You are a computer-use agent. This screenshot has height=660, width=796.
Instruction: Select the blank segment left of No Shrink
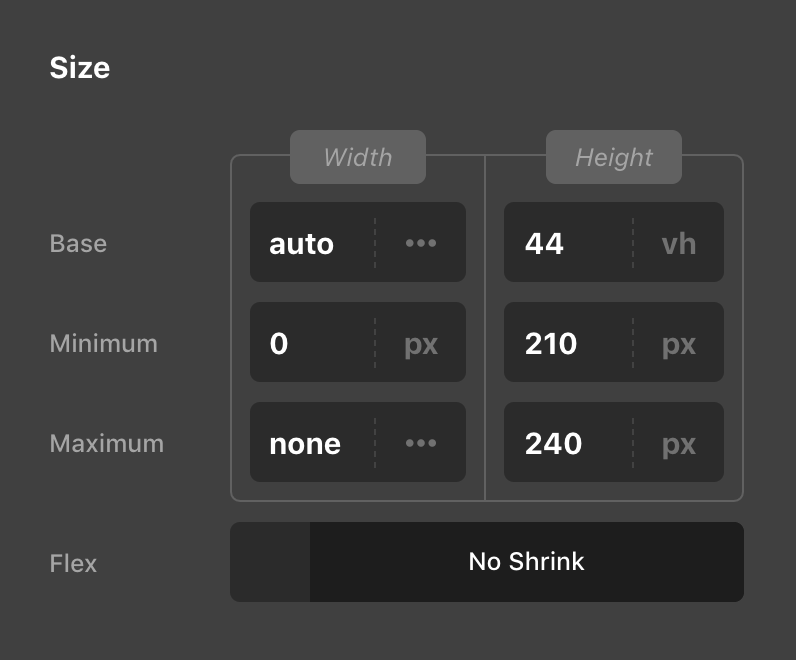[x=270, y=562]
